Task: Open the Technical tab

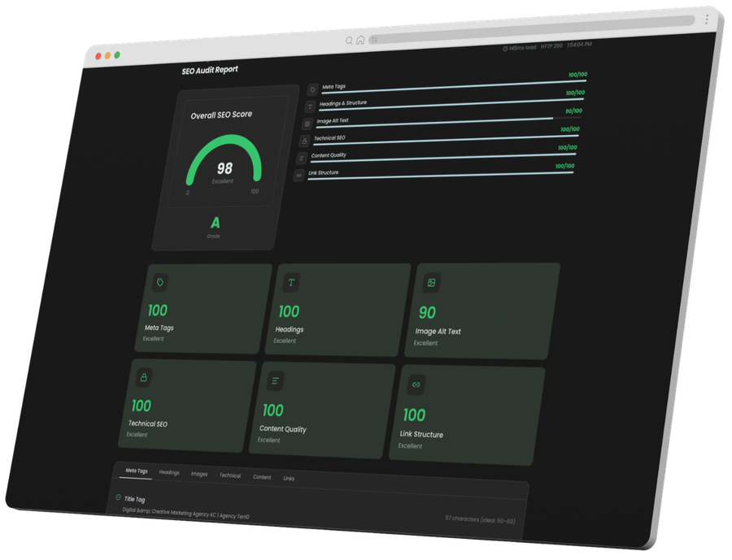Action: point(230,475)
